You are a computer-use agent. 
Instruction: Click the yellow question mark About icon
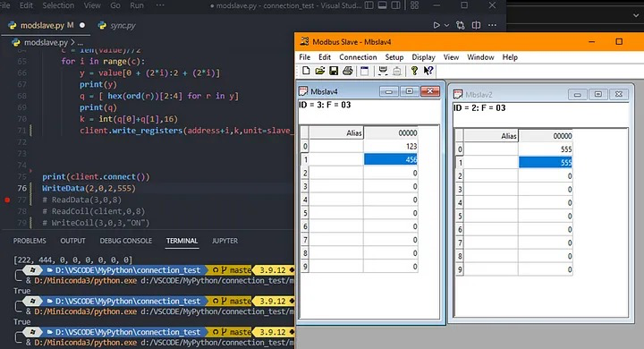(x=414, y=71)
